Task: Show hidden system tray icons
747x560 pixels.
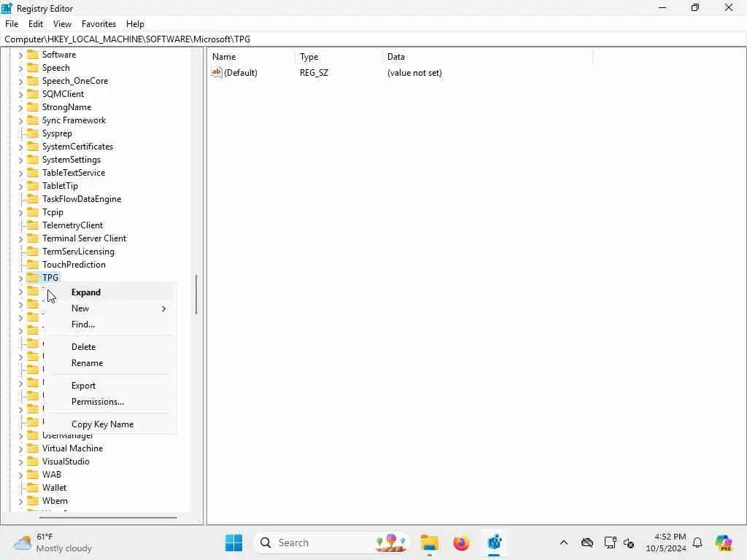Action: coord(564,542)
